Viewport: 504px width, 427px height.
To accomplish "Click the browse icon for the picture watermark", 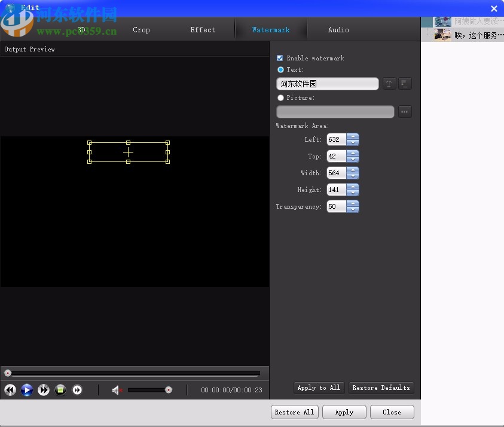I will 405,111.
